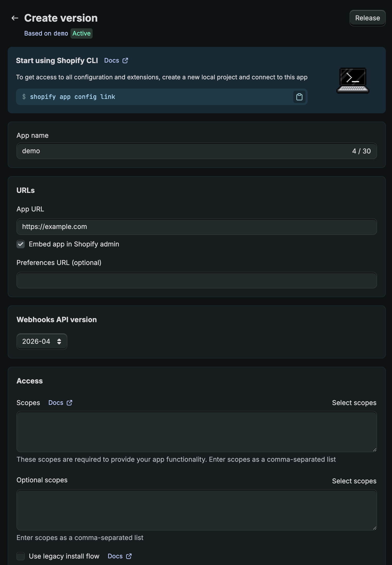
Task: Open Shopify CLI Docs external link icon
Action: [x=125, y=61]
